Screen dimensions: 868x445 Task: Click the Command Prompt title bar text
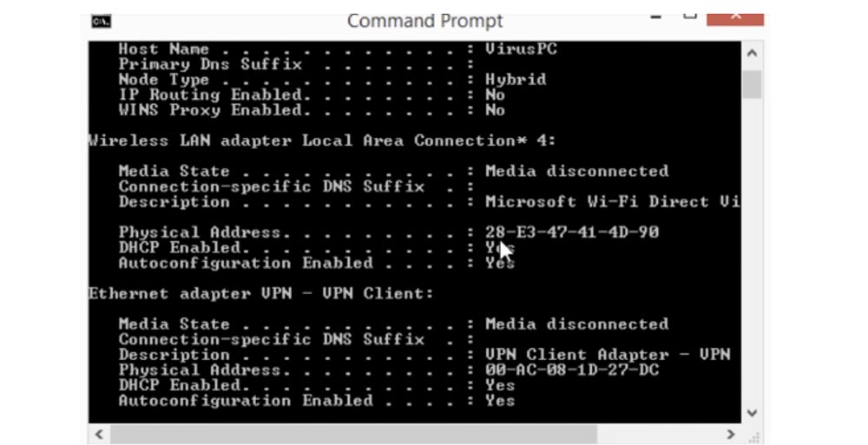(424, 21)
